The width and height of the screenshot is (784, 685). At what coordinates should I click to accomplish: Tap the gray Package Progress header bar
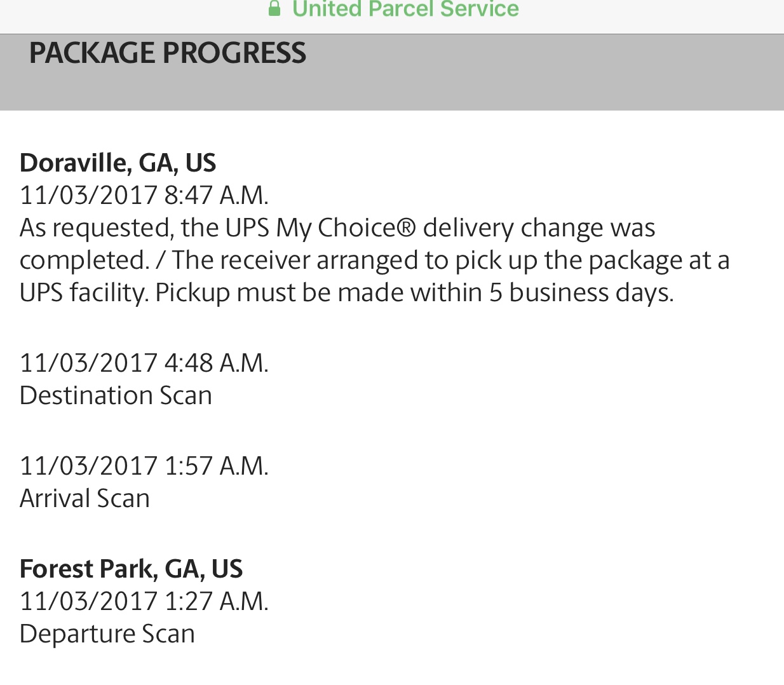pos(392,72)
